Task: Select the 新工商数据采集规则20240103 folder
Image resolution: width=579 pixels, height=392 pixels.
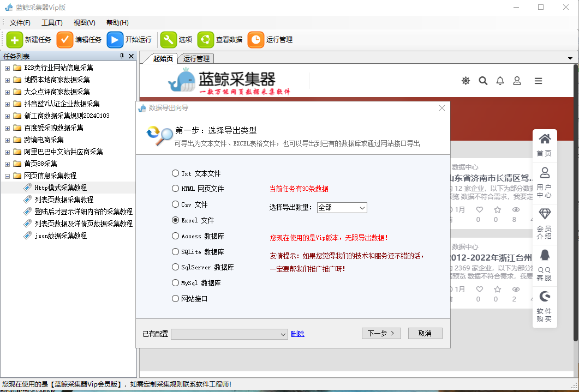Action: [67, 116]
